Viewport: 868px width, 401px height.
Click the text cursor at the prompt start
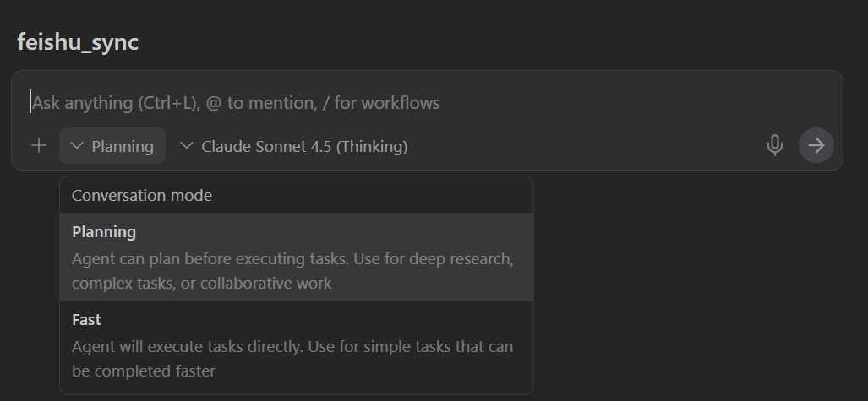click(31, 103)
